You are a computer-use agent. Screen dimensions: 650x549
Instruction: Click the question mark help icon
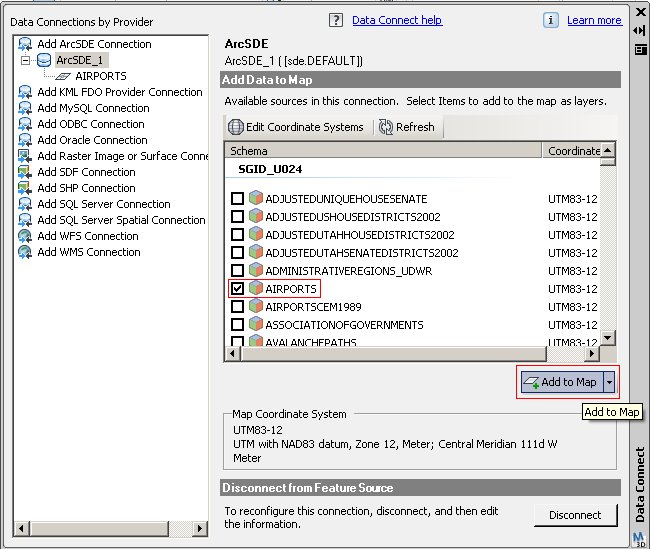point(336,20)
